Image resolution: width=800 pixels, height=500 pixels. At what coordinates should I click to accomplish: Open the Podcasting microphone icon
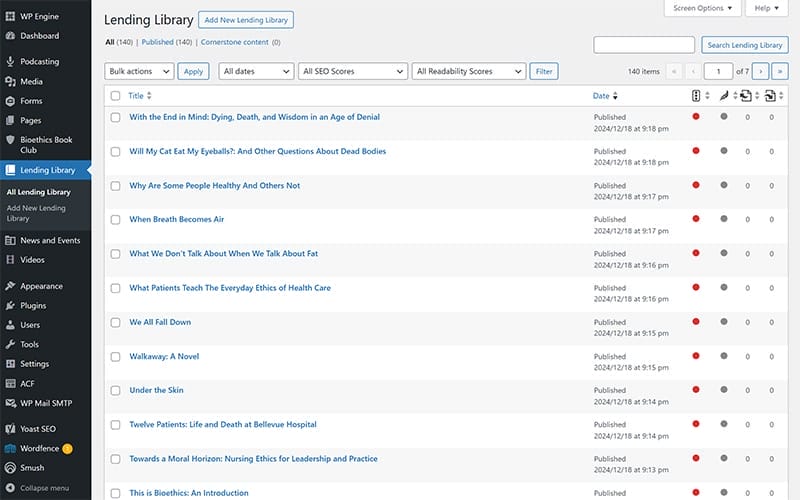(x=10, y=61)
